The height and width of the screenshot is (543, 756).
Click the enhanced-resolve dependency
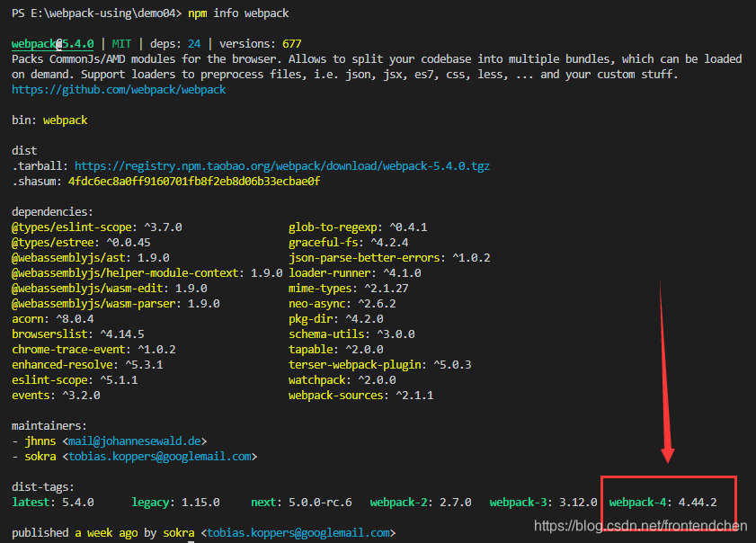[87, 365]
